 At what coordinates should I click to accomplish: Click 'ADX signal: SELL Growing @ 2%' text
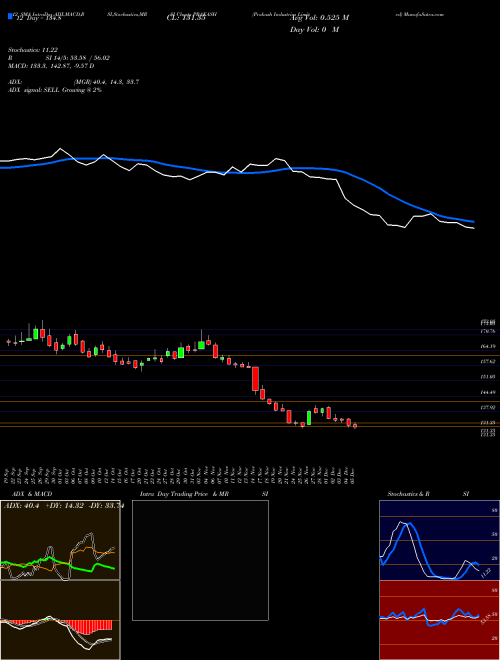tap(55, 90)
